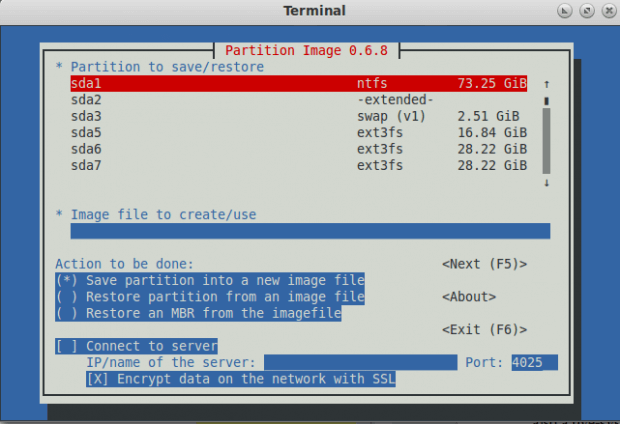Select Save partition into a new image file
This screenshot has width=620, height=424.
[x=210, y=280]
